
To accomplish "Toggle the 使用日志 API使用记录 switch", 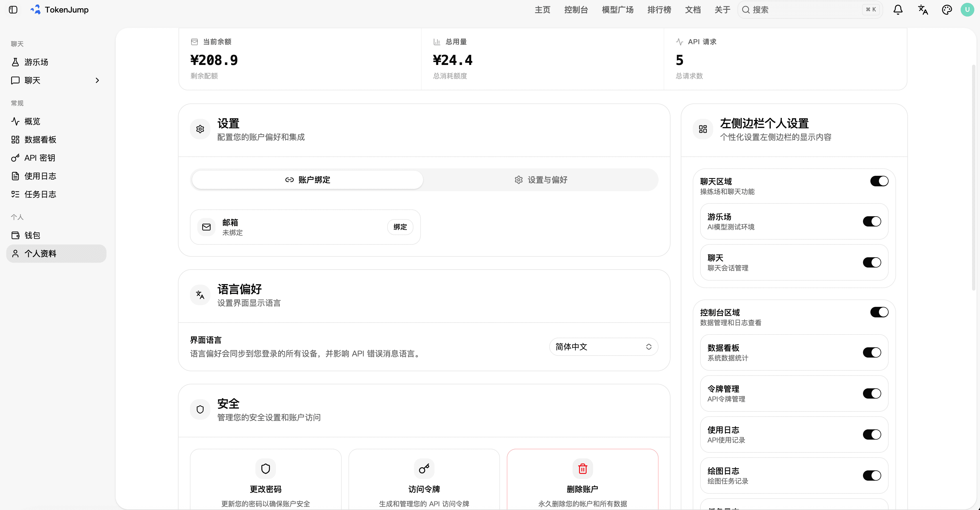I will click(x=872, y=435).
